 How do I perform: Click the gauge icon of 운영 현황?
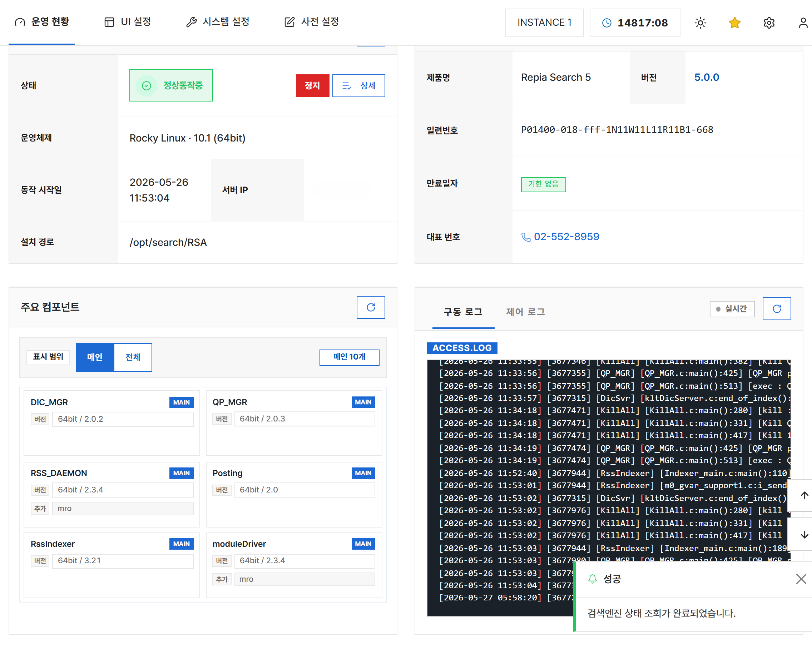click(20, 22)
